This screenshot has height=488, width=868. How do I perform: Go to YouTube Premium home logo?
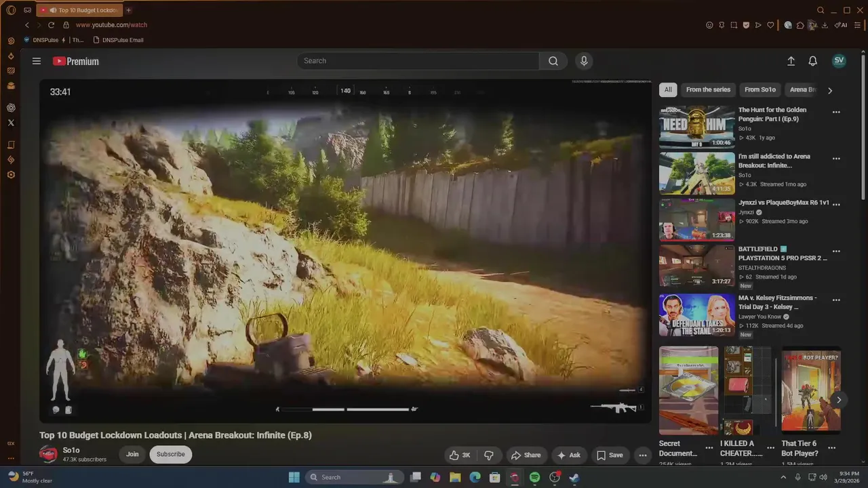[x=76, y=61]
